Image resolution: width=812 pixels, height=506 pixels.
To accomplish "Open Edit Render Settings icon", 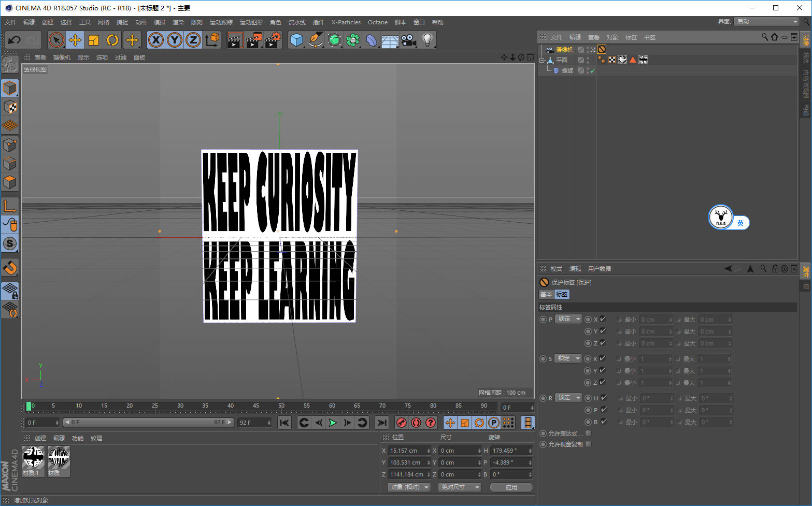I will pyautogui.click(x=273, y=40).
